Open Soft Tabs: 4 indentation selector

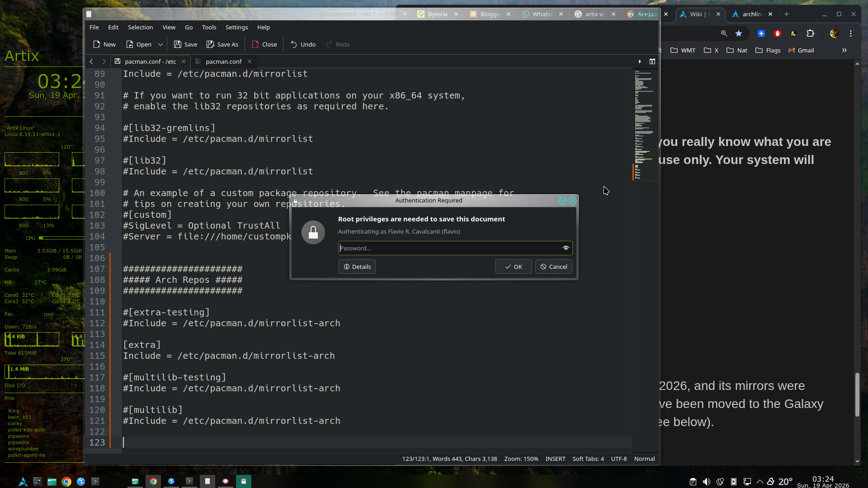[x=588, y=459]
